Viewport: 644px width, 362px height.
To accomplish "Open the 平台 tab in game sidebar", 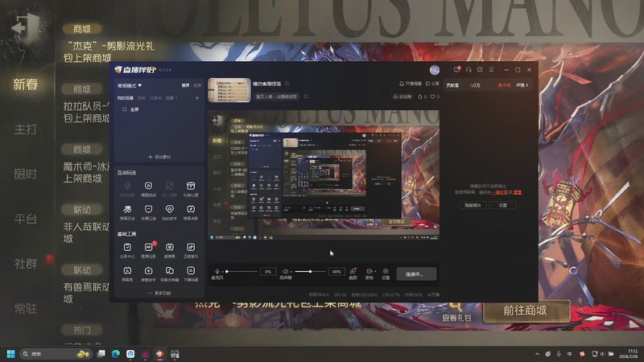I will click(x=26, y=219).
